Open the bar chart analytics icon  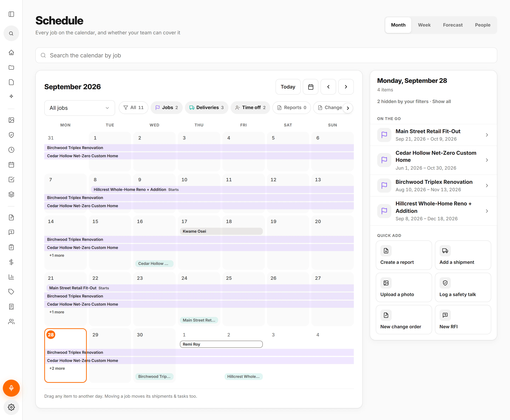tap(11, 277)
